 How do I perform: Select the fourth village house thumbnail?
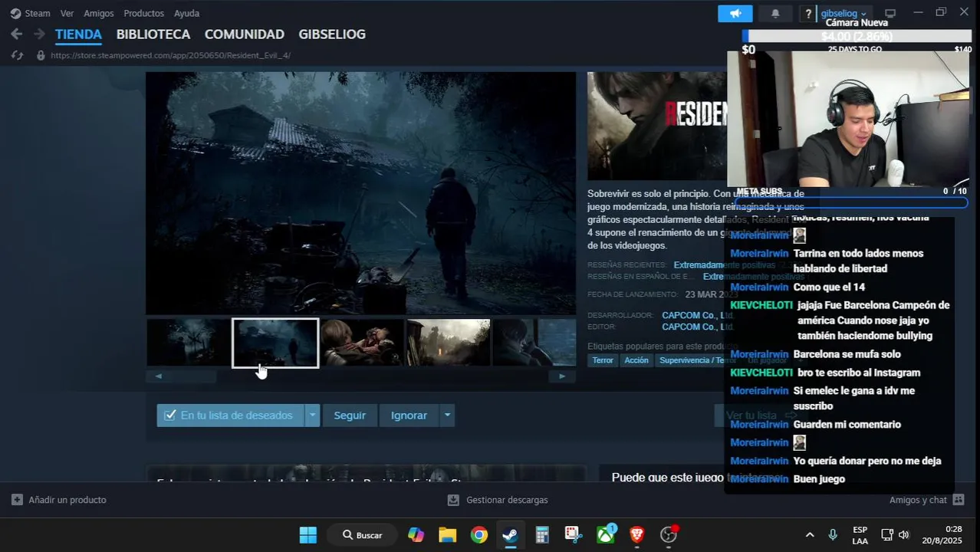coord(449,343)
